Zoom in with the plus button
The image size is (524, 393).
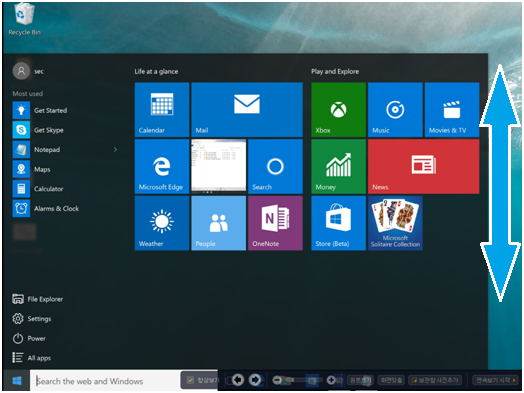point(331,380)
